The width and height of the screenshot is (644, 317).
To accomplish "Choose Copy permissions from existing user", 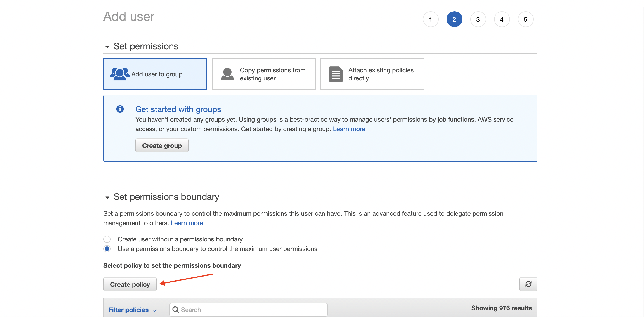I will [264, 74].
